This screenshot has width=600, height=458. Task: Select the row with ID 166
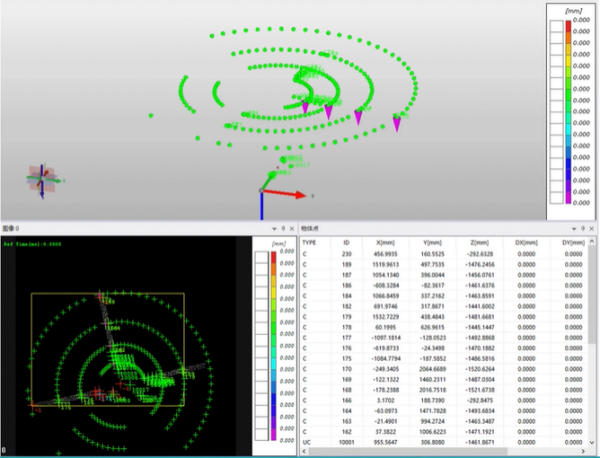(444, 401)
